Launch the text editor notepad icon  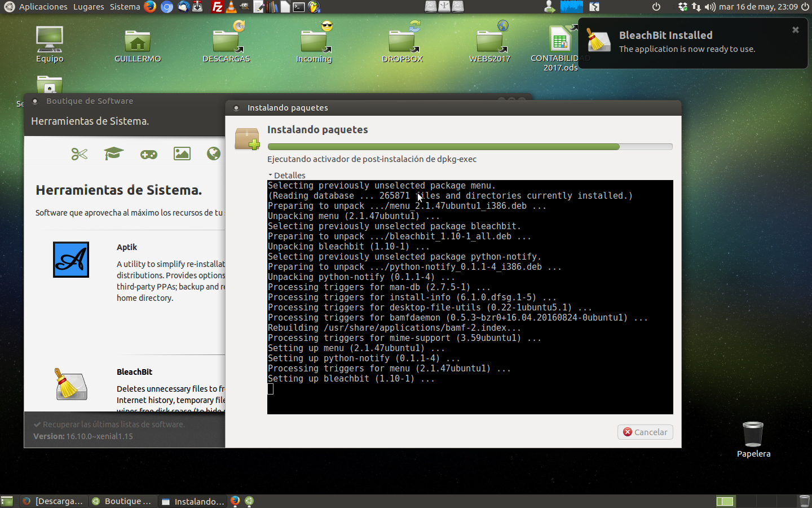pyautogui.click(x=258, y=7)
